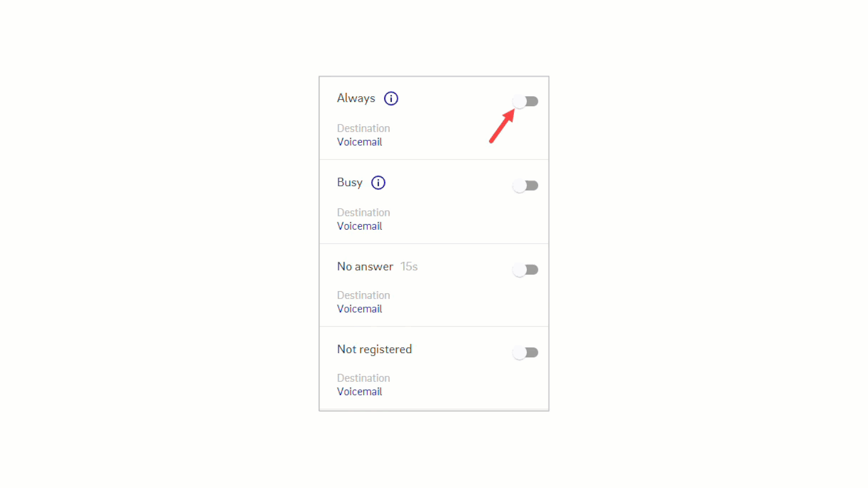This screenshot has width=868, height=488.
Task: Change the Voicemail destination under Busy
Action: pyautogui.click(x=359, y=226)
